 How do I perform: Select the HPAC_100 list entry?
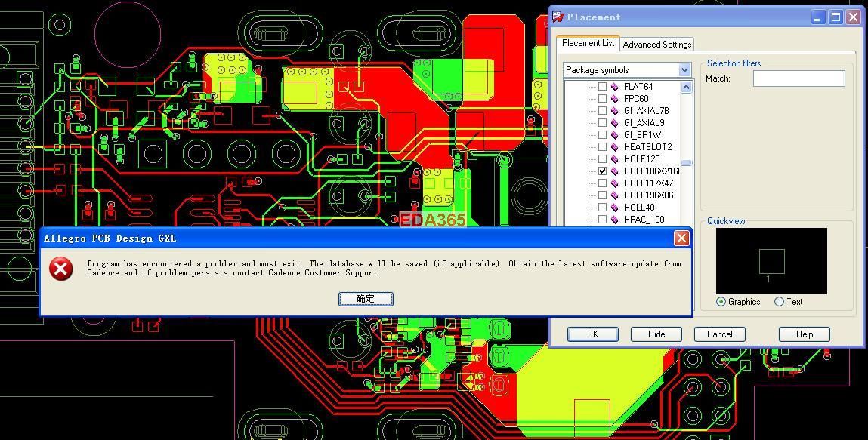[644, 220]
